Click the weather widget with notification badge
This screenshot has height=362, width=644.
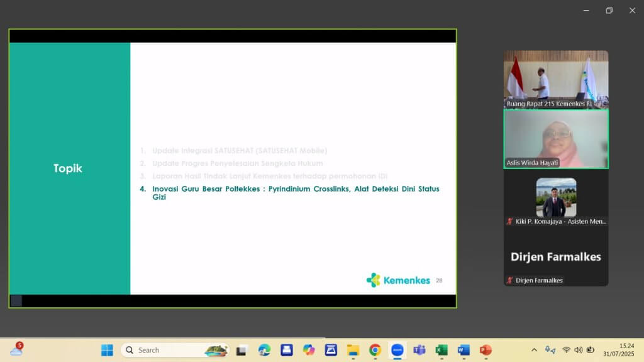coord(16,349)
